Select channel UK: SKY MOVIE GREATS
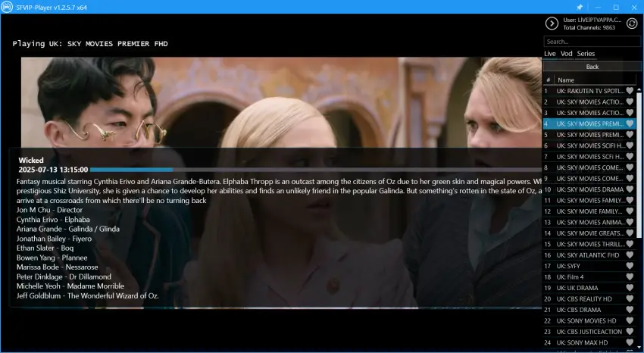 (589, 233)
